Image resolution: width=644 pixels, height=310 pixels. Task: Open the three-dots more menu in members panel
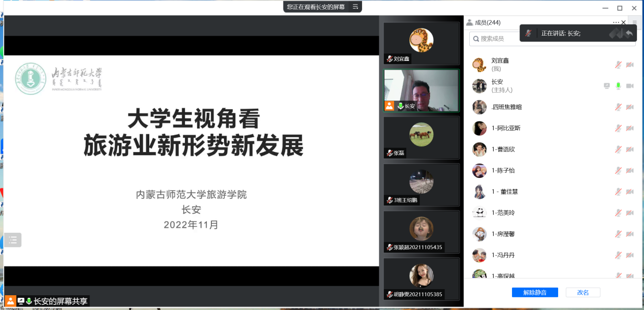616,22
